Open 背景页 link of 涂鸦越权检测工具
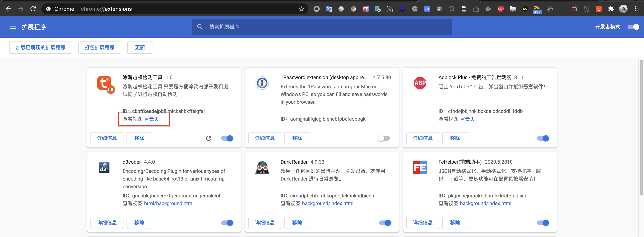Image resolution: width=644 pixels, height=237 pixels. point(151,119)
